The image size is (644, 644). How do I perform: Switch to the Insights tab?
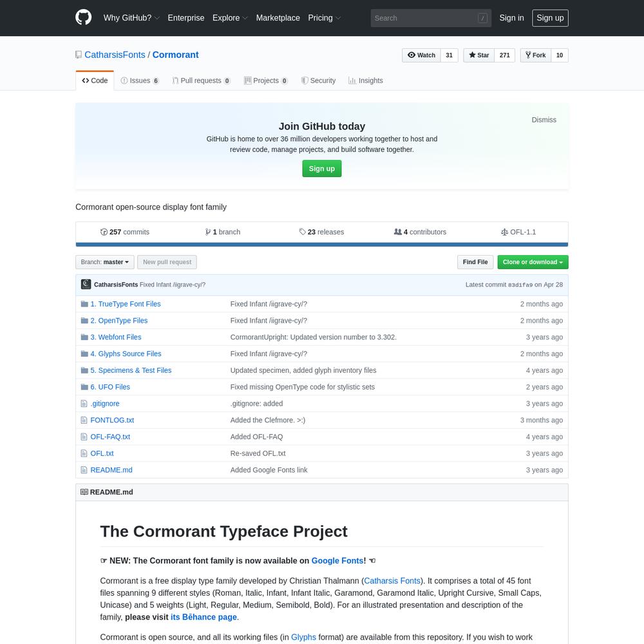point(366,80)
